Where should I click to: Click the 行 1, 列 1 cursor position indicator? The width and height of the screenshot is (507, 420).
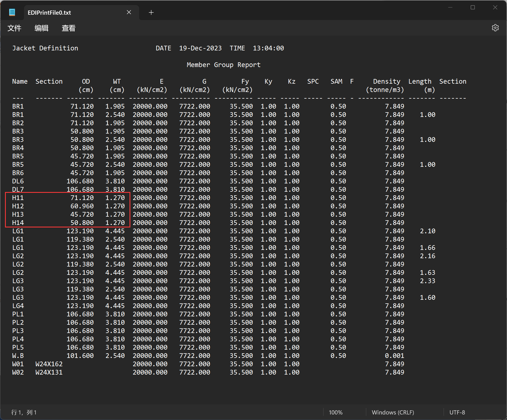[x=24, y=412]
